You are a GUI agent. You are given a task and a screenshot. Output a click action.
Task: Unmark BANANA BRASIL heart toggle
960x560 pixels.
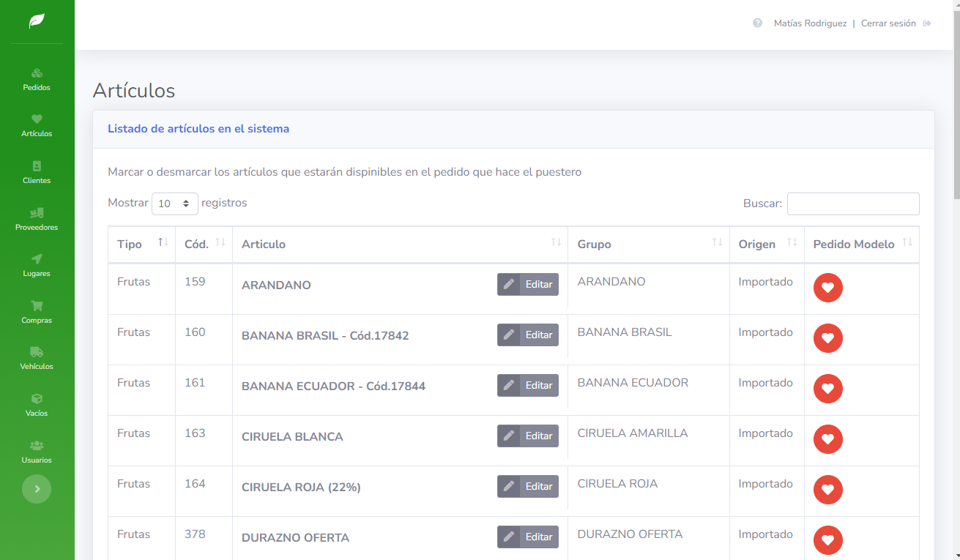coord(827,338)
